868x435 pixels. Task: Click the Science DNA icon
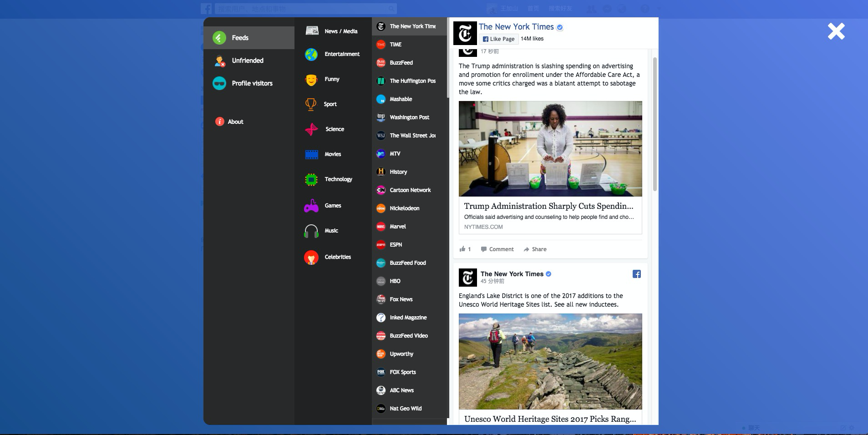(x=311, y=129)
